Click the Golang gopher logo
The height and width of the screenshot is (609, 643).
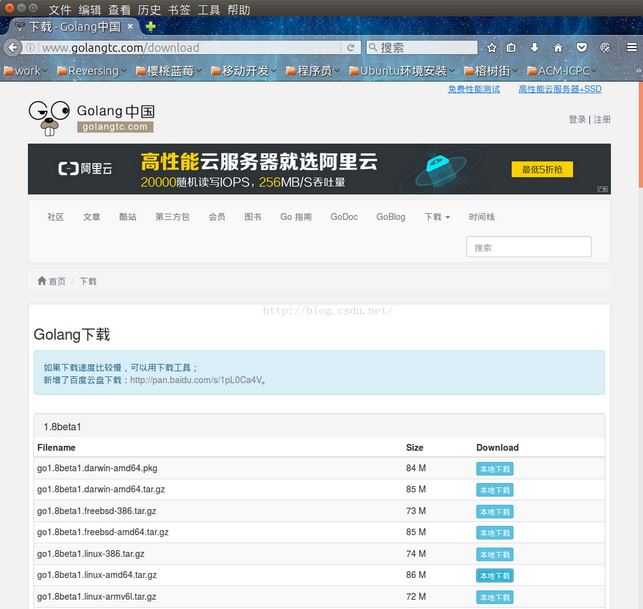click(49, 119)
